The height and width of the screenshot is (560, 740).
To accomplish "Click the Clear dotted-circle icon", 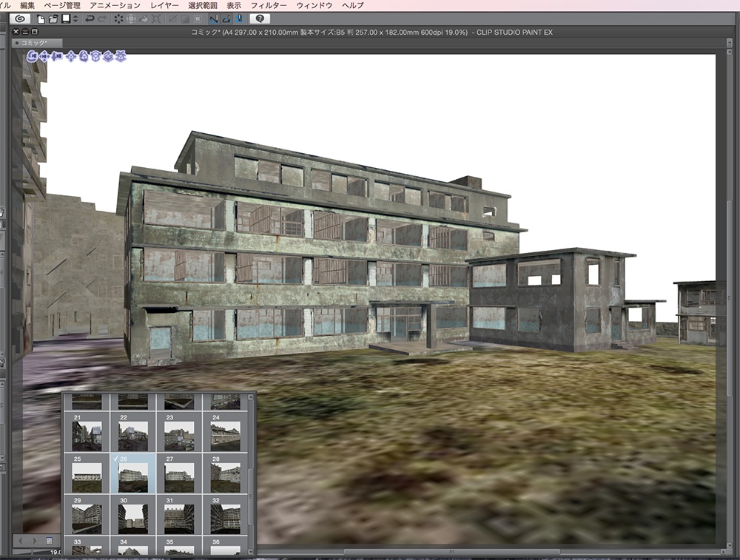I will pyautogui.click(x=118, y=19).
